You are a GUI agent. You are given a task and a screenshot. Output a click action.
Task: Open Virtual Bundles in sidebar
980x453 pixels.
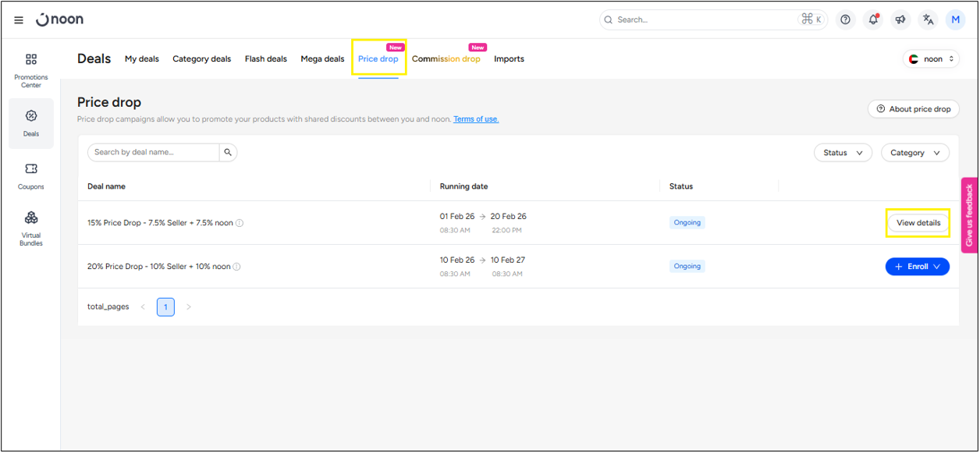click(31, 227)
